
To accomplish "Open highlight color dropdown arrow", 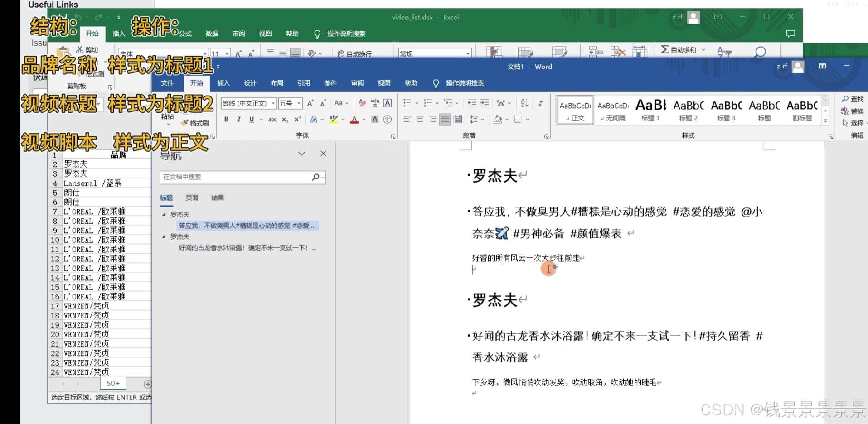I will [343, 120].
